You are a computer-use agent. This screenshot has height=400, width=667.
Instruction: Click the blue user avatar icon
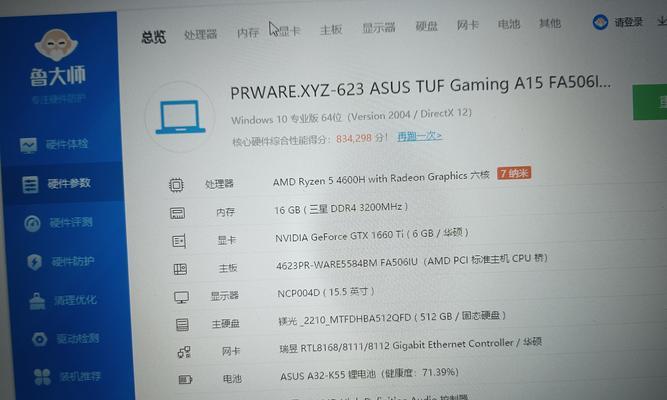600,22
